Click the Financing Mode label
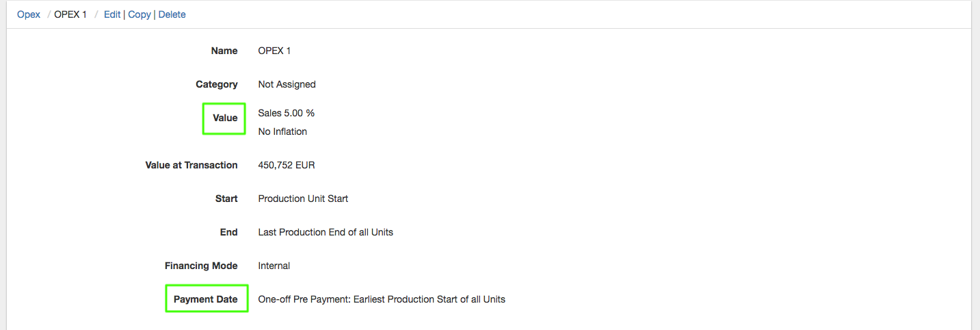 [x=201, y=266]
